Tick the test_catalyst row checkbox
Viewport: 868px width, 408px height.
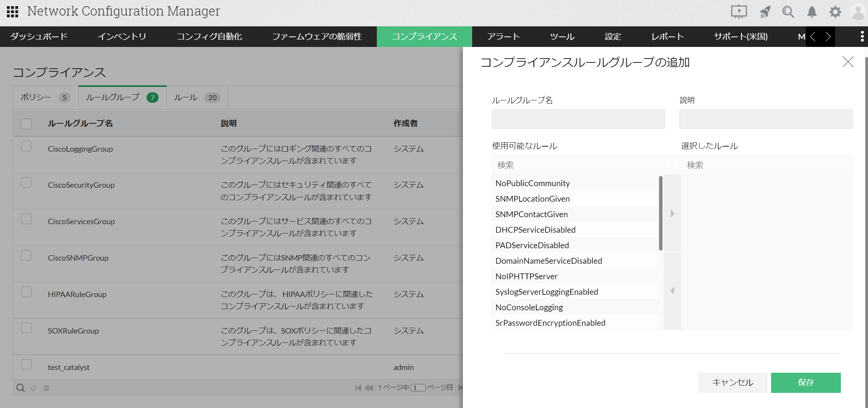(x=26, y=365)
